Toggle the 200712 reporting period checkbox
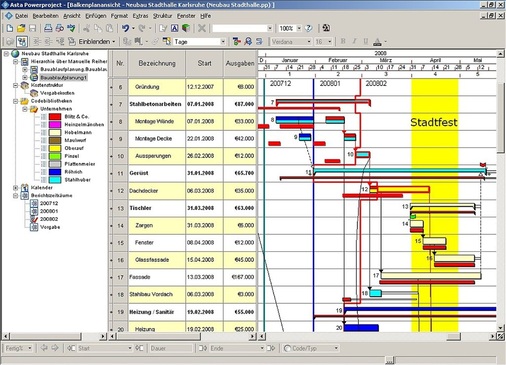Image resolution: width=506 pixels, height=365 pixels. (x=34, y=203)
